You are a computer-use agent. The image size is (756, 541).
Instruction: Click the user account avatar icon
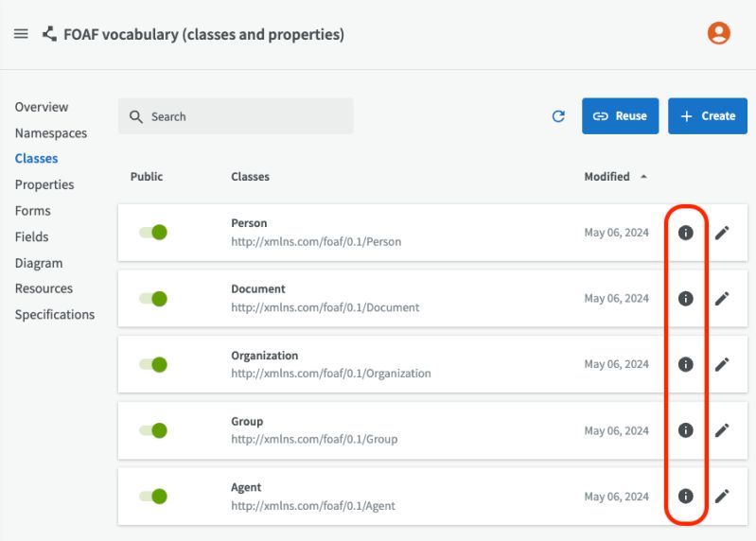click(719, 34)
